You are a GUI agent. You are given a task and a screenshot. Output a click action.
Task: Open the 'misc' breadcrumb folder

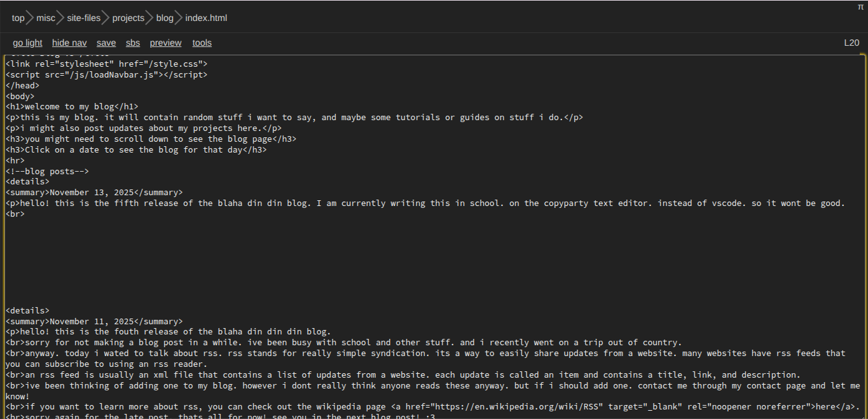(x=46, y=18)
